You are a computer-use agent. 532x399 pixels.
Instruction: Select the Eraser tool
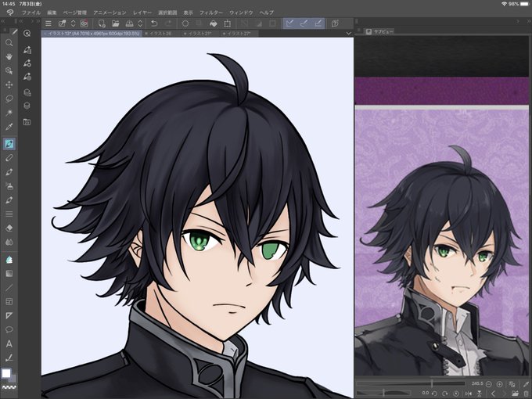pyautogui.click(x=9, y=228)
